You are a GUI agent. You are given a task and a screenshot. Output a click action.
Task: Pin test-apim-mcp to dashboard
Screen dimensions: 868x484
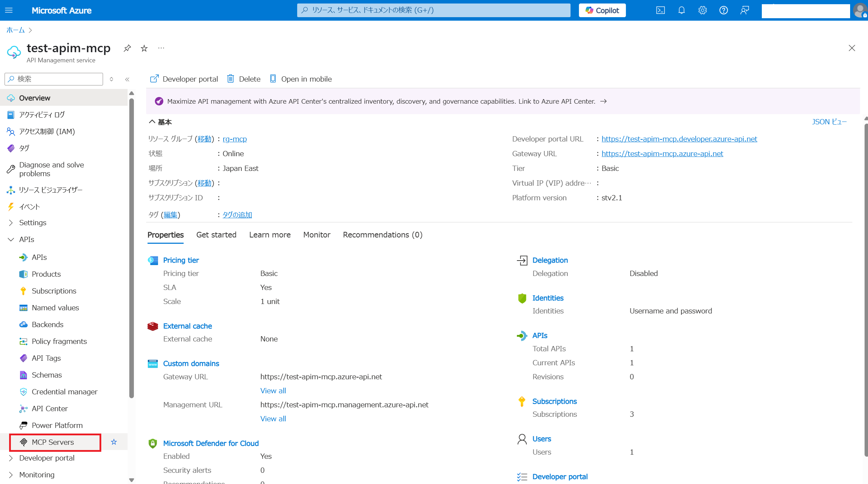pos(127,48)
